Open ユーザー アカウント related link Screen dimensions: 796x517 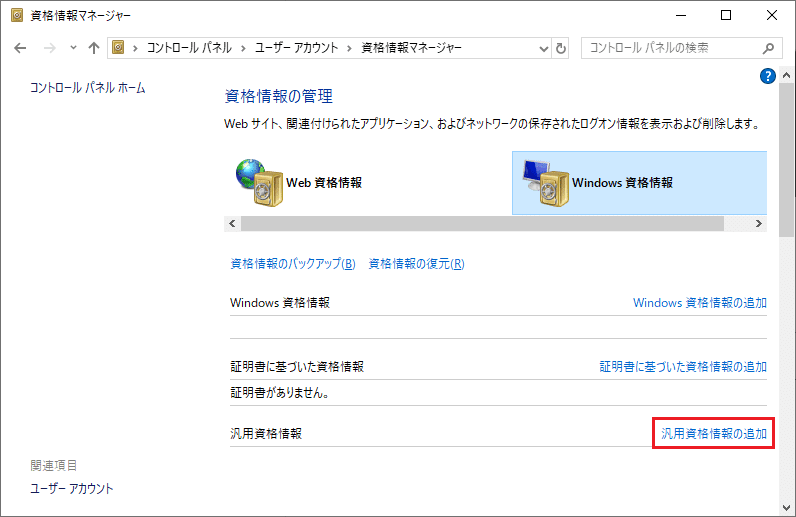coord(72,489)
